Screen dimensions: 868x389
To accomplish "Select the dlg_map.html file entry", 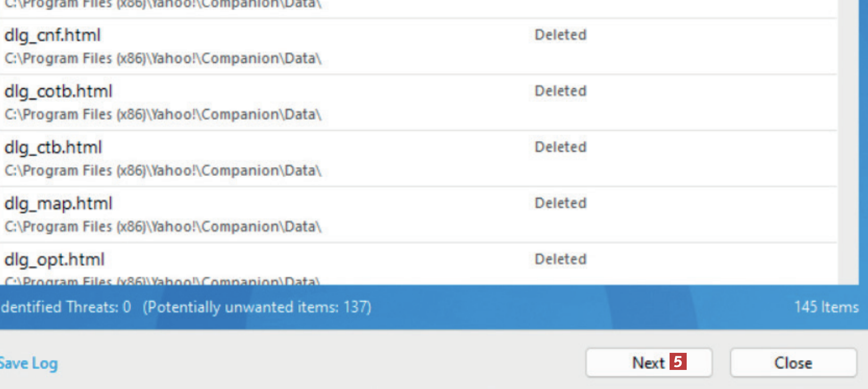I will pos(418,215).
